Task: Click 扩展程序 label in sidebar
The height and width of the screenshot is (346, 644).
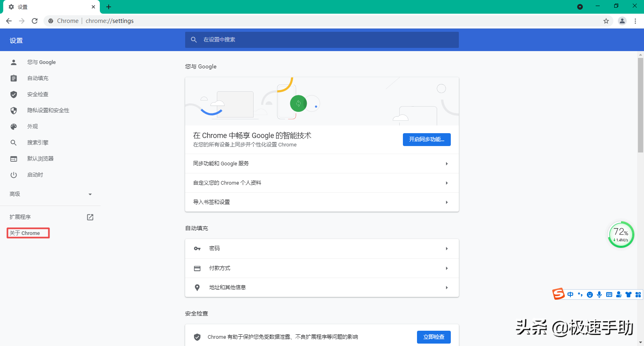Action: (x=20, y=217)
